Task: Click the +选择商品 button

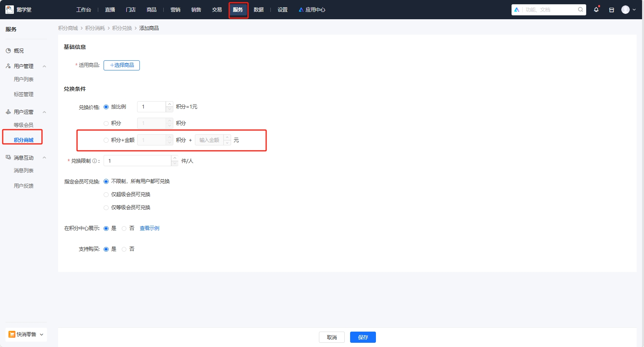Action: click(x=122, y=65)
